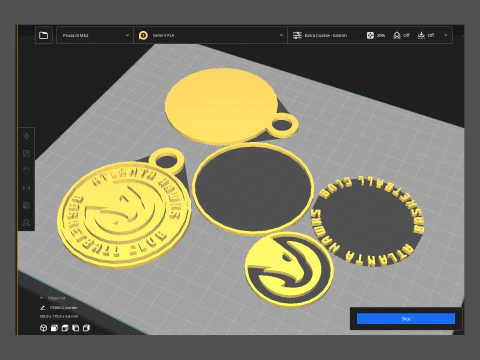Switch to top view

point(65,328)
